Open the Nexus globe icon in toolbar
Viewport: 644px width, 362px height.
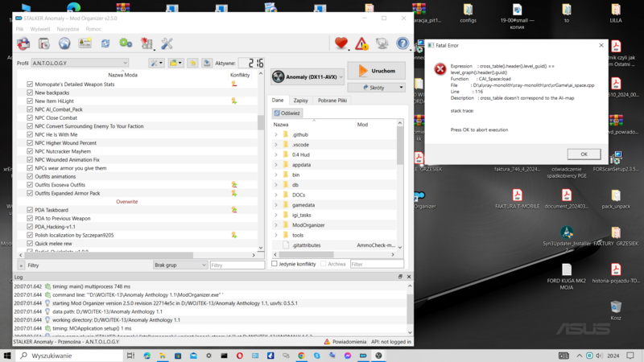(64, 43)
